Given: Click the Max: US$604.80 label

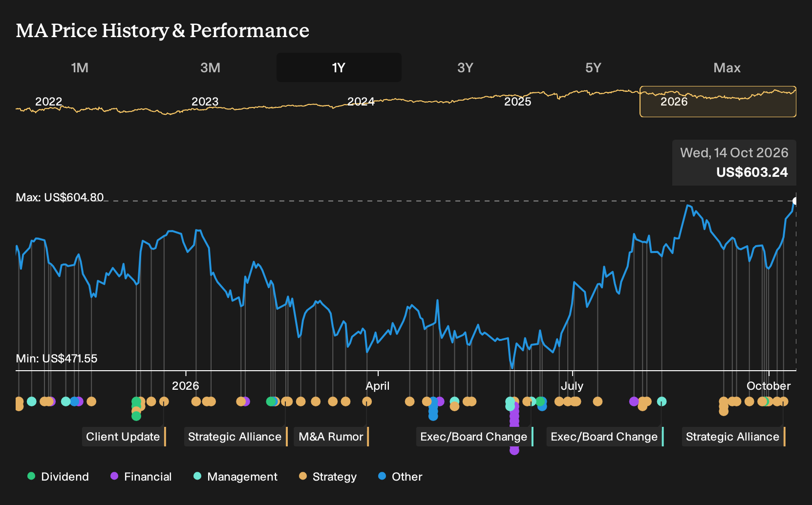Looking at the screenshot, I should tap(60, 197).
